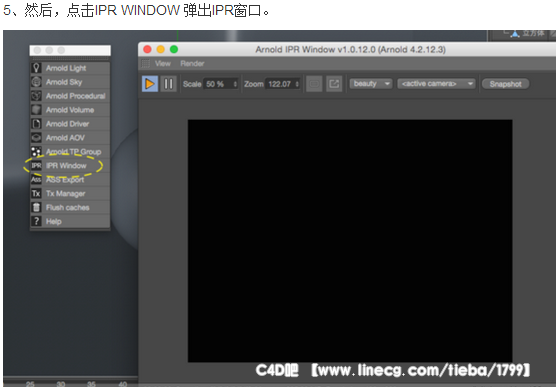Select the Flush caches label
The width and height of the screenshot is (556, 387).
pos(67,208)
